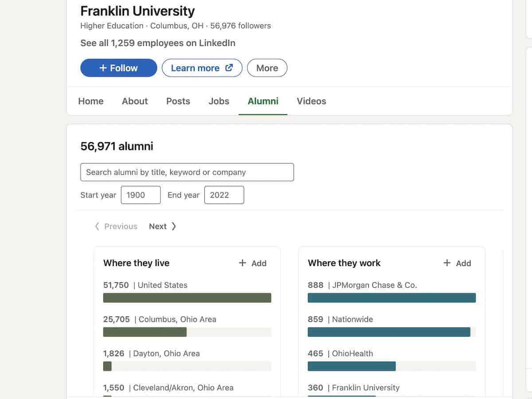Filter alumni by United States
The image size is (532, 399).
point(145,285)
